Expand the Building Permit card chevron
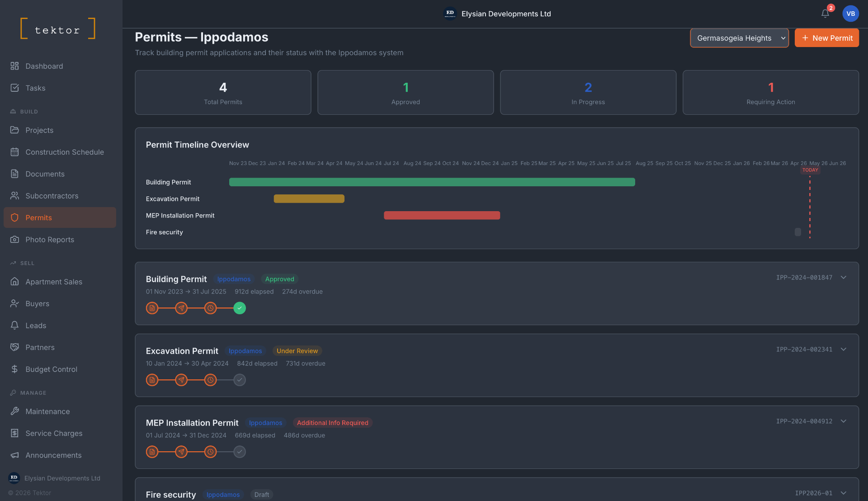This screenshot has width=868, height=501. [844, 277]
